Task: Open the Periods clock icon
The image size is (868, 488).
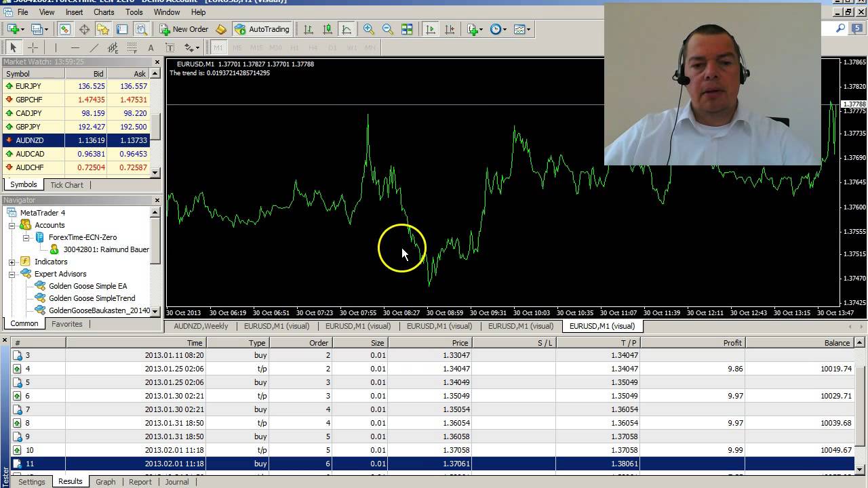Action: 495,29
